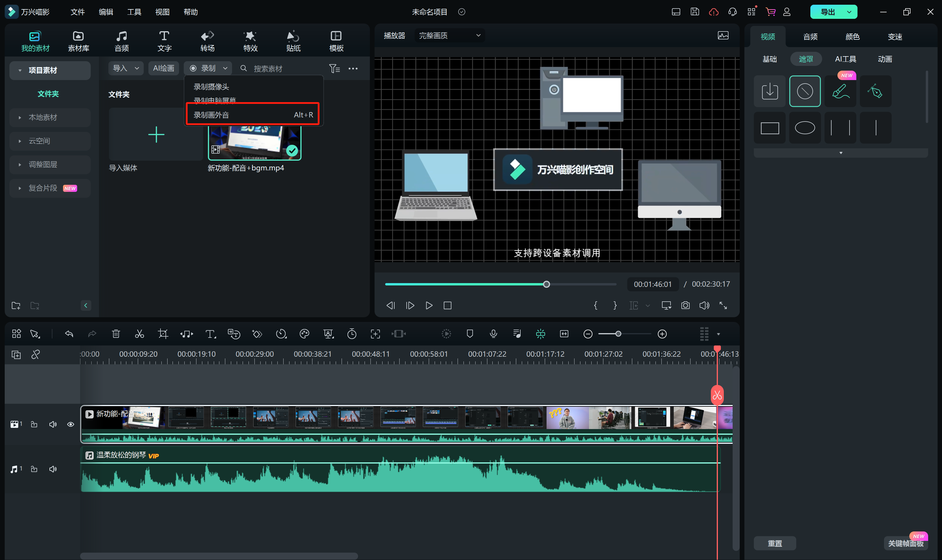
Task: Select the crop tool in timeline toolbar
Action: coord(163,334)
